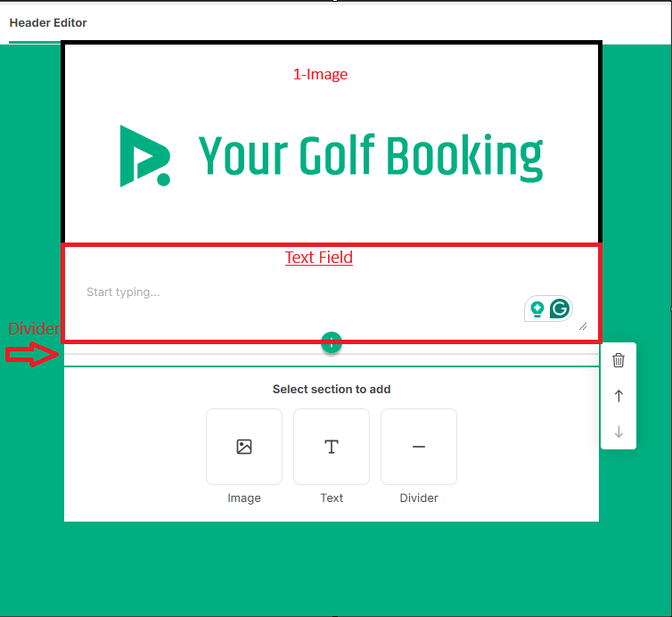Add a Text section
The image size is (672, 617).
(x=332, y=447)
